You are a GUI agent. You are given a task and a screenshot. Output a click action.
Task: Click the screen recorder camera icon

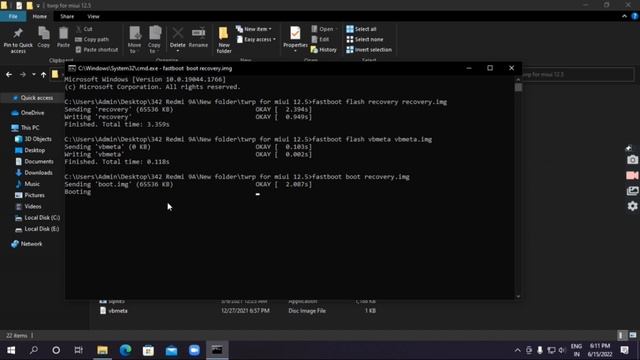tap(632, 160)
